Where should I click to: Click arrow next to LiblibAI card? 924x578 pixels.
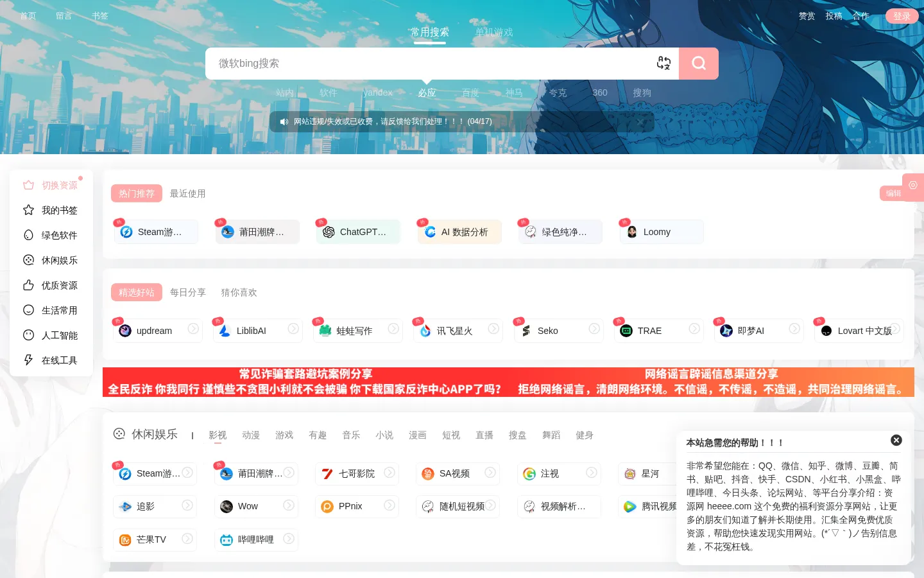point(293,328)
